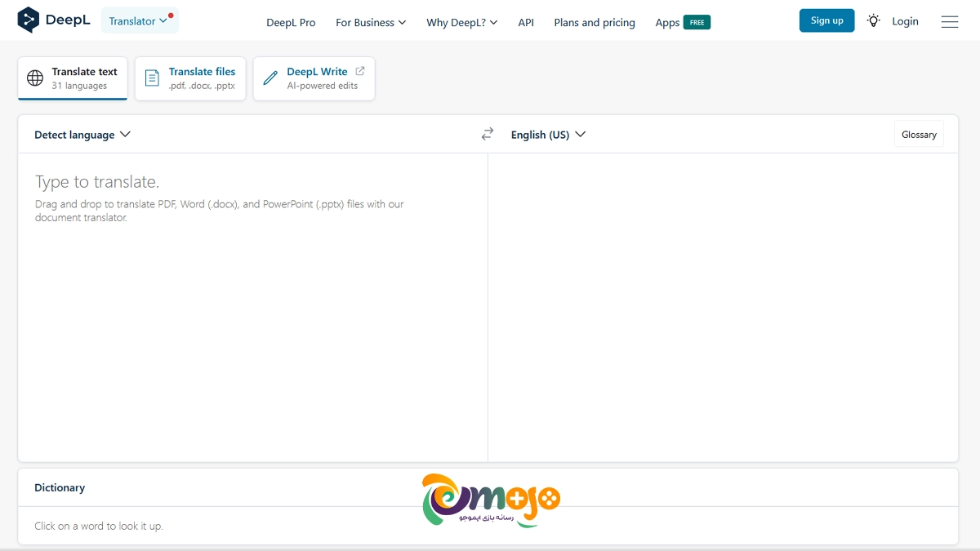Swap source and target languages
The height and width of the screenshot is (551, 980).
click(x=488, y=134)
